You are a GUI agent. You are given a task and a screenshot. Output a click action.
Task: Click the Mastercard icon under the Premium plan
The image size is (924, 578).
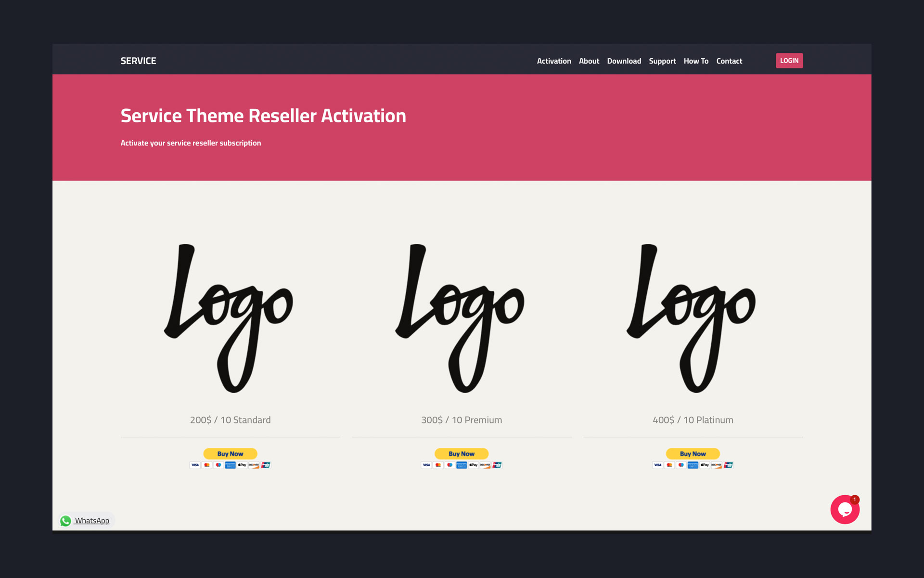tap(438, 465)
